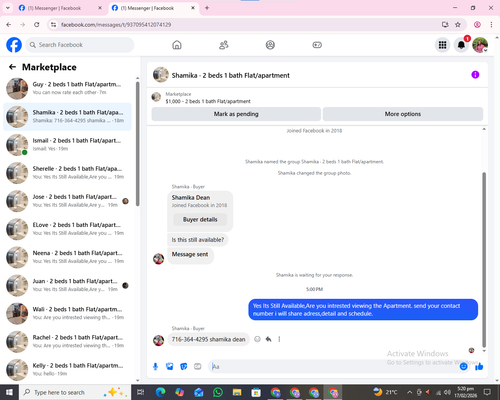Show hidden system tray icons
Viewport: 500px width, 400px height.
tap(410, 392)
